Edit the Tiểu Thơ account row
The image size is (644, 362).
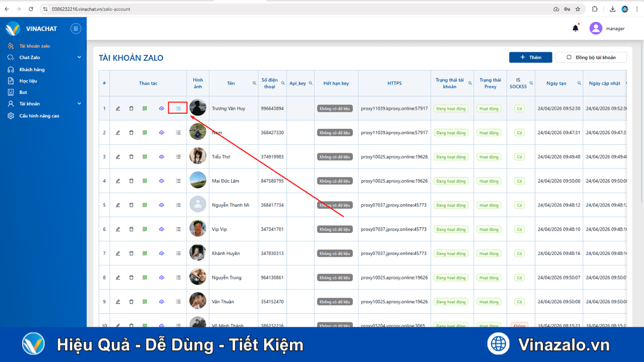tap(118, 157)
